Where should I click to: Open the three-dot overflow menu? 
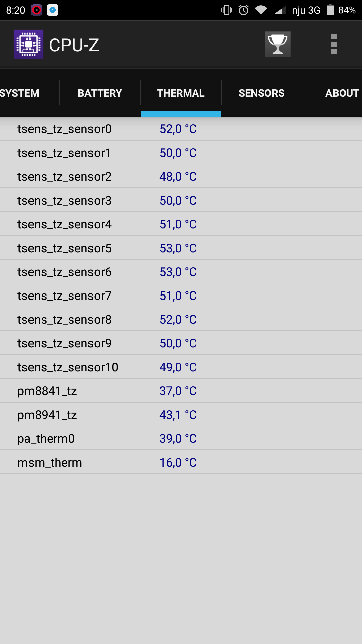(334, 44)
